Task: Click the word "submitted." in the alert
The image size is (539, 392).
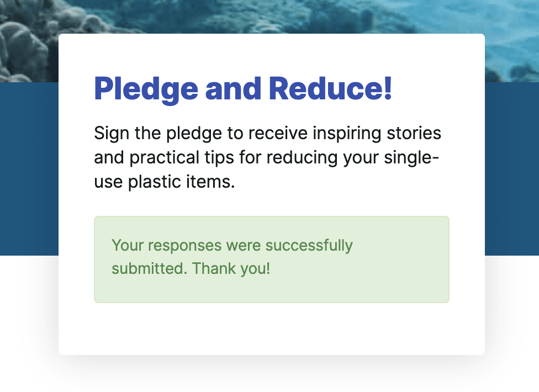Action: [149, 268]
